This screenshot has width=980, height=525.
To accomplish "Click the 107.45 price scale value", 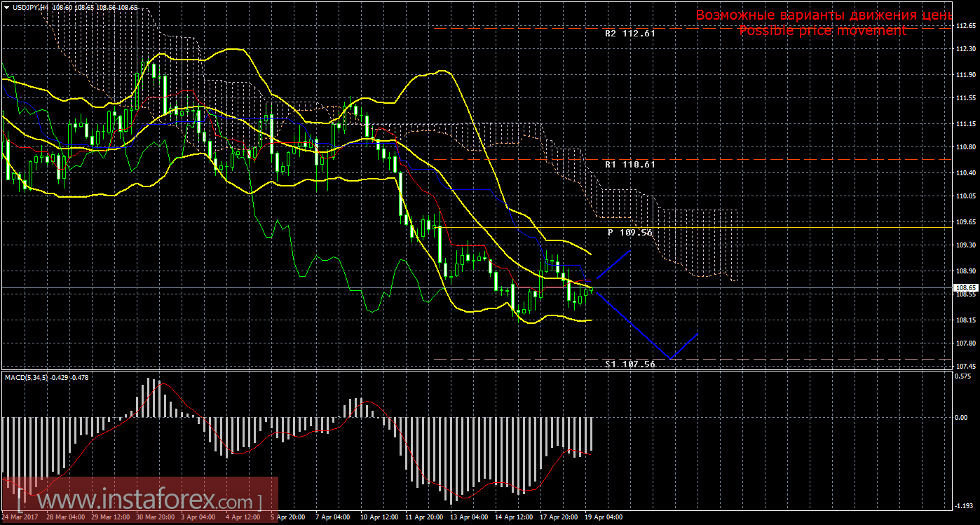I will coord(965,367).
